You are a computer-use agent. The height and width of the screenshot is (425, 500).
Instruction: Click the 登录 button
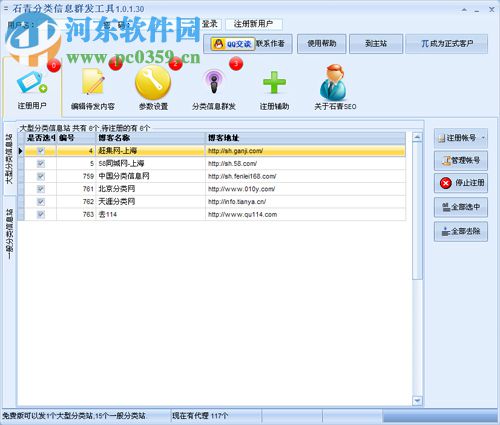(210, 24)
